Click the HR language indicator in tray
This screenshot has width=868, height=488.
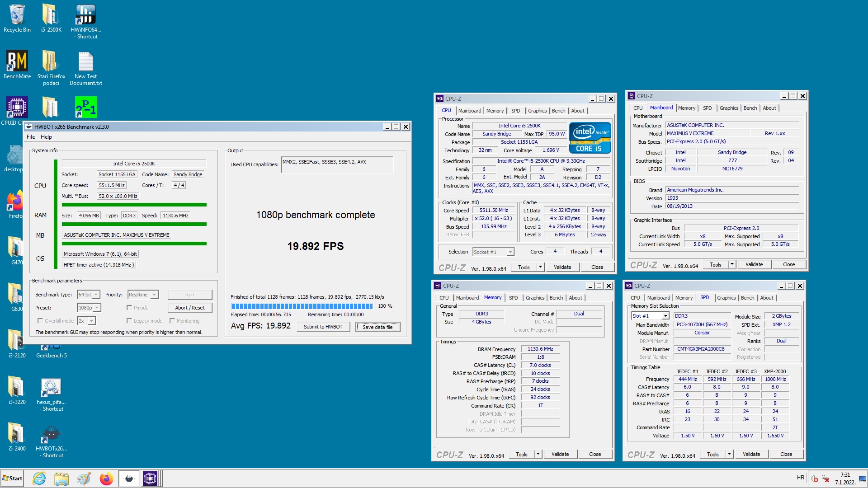(x=800, y=478)
